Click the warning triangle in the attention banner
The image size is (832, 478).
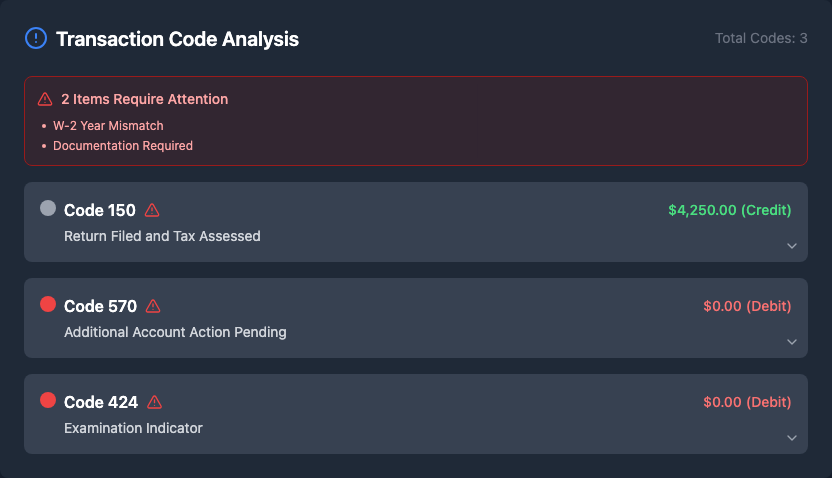(45, 99)
